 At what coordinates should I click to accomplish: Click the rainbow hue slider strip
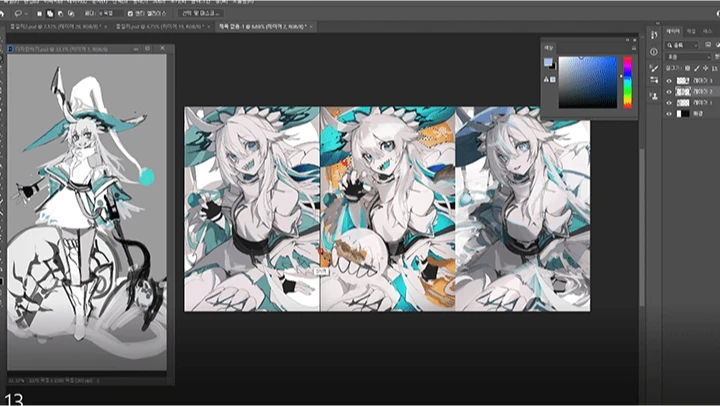click(x=628, y=83)
